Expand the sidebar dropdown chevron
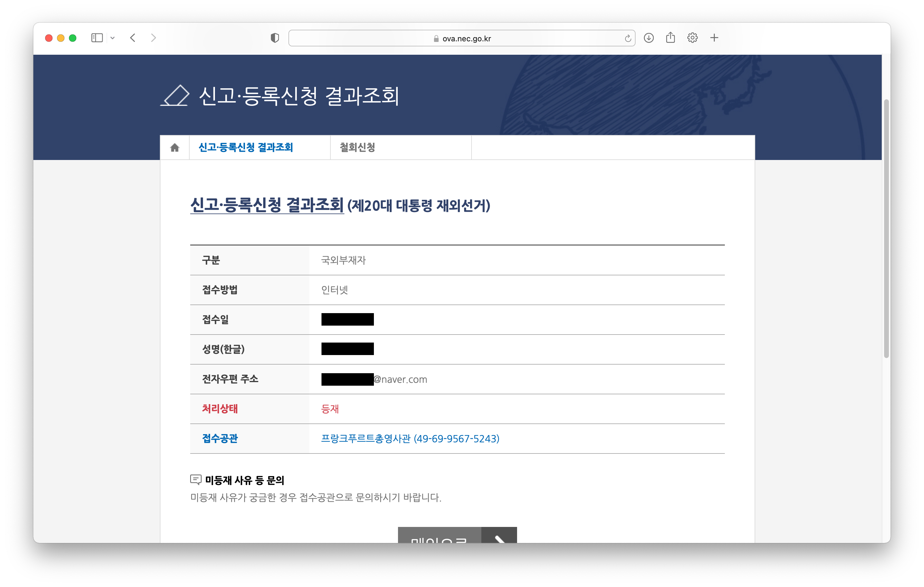The width and height of the screenshot is (924, 587). (113, 38)
